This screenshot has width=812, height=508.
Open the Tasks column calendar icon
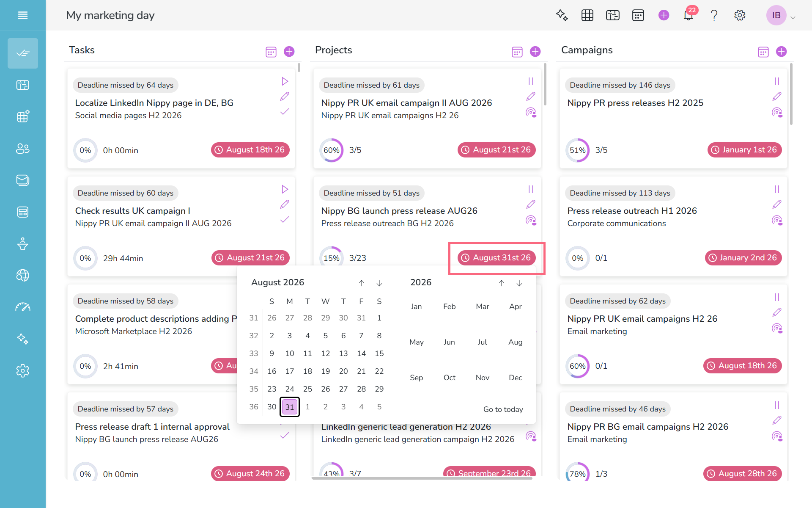pos(271,52)
